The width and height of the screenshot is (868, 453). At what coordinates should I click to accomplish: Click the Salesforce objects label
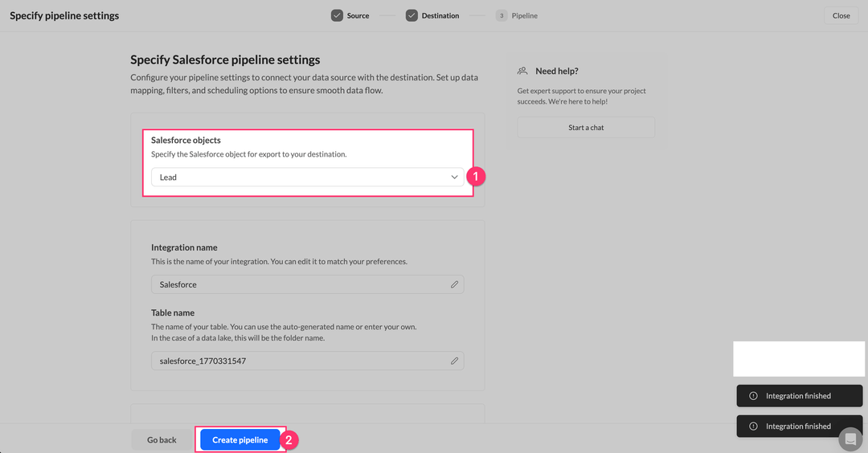coord(186,140)
